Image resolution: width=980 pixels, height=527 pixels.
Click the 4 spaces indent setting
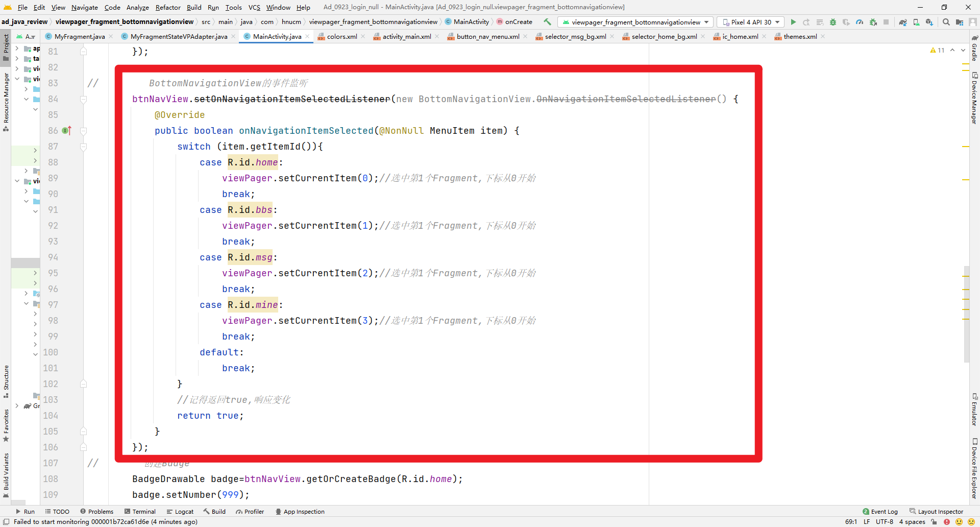912,522
